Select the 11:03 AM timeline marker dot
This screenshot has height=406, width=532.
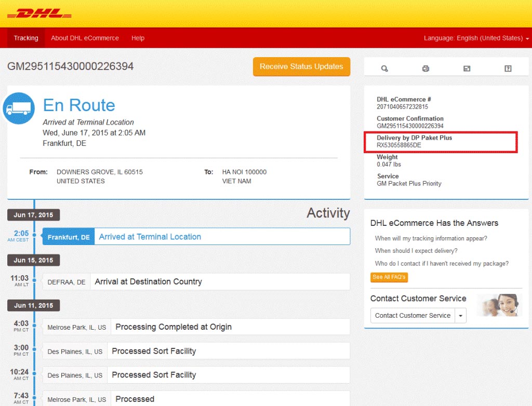coord(34,280)
